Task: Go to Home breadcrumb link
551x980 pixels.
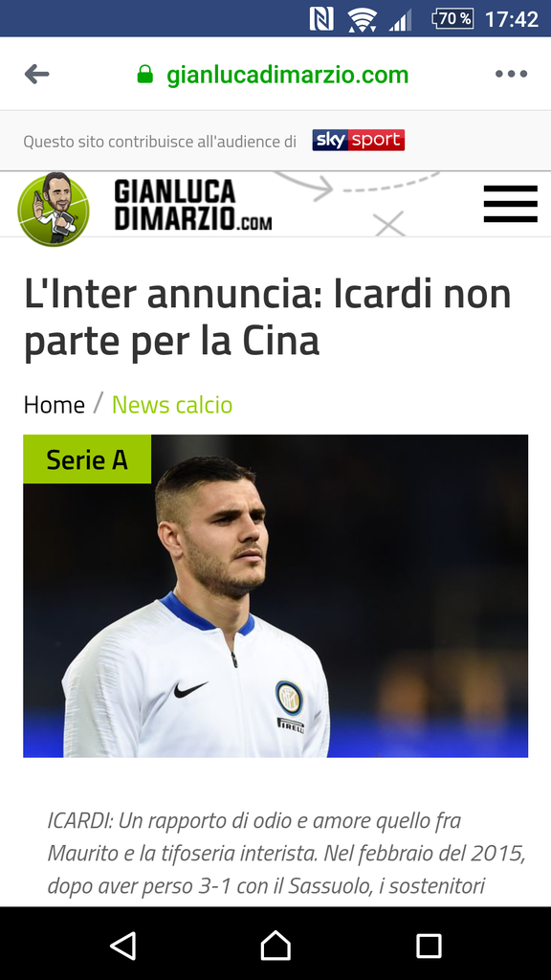Action: coord(55,405)
